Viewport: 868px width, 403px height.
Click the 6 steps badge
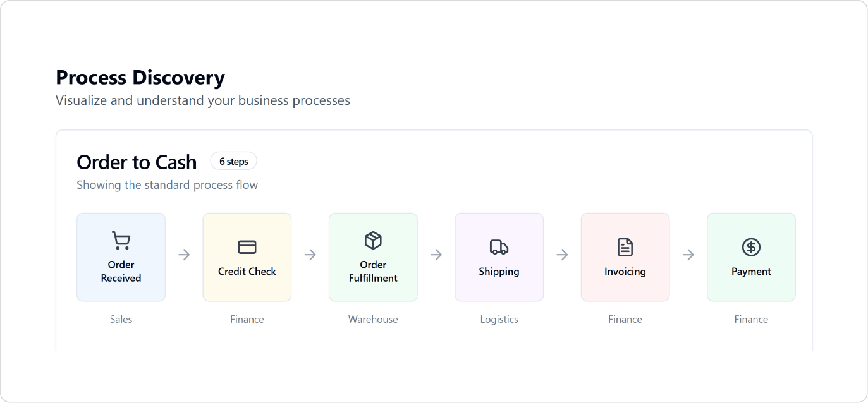tap(234, 162)
